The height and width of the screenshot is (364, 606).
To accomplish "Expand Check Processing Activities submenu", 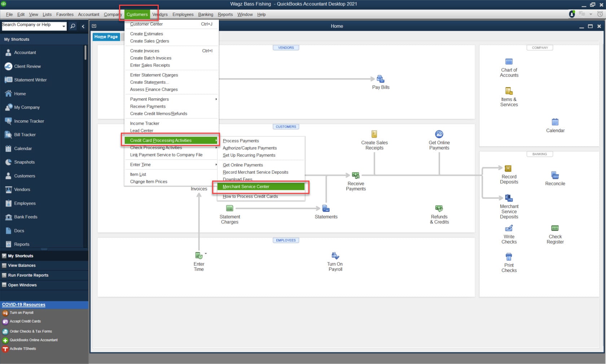I will (x=171, y=148).
